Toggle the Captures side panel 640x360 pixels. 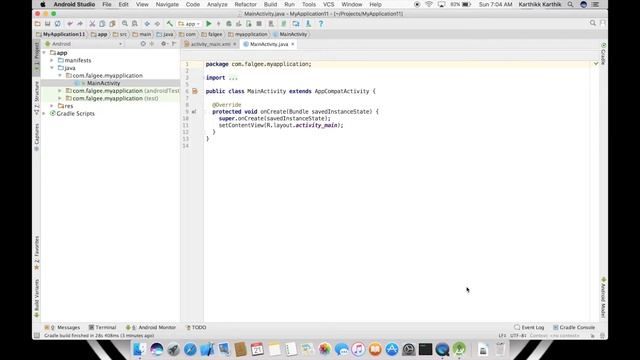pyautogui.click(x=36, y=138)
